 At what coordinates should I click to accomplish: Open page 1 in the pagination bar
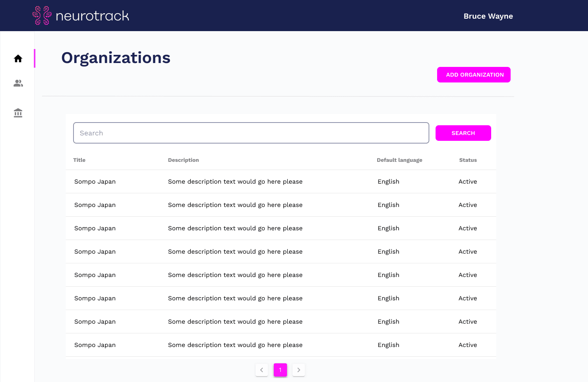[280, 370]
